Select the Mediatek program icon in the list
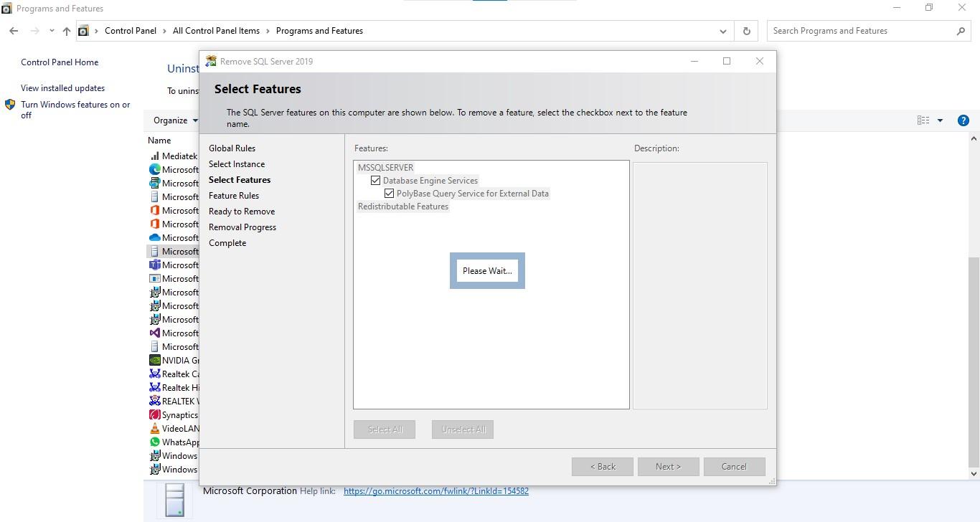The width and height of the screenshot is (980, 522). tap(154, 156)
